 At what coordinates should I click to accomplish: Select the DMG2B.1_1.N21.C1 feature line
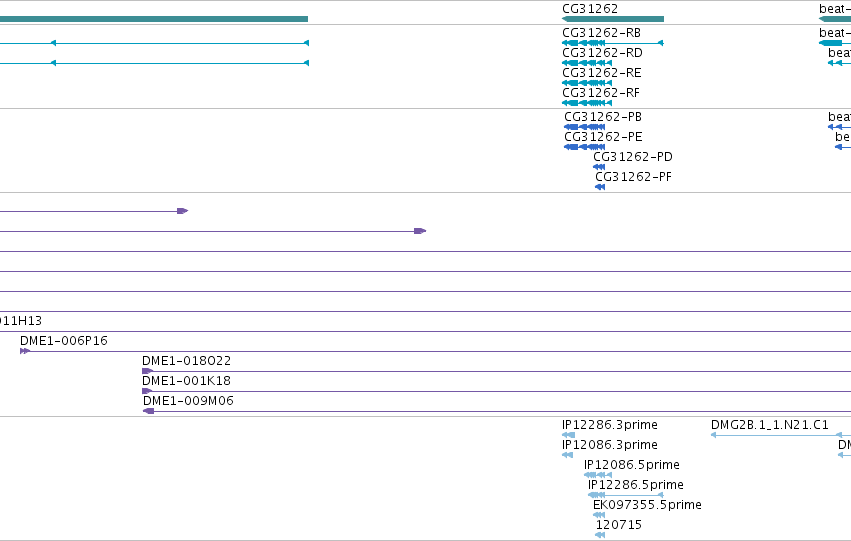tap(781, 435)
